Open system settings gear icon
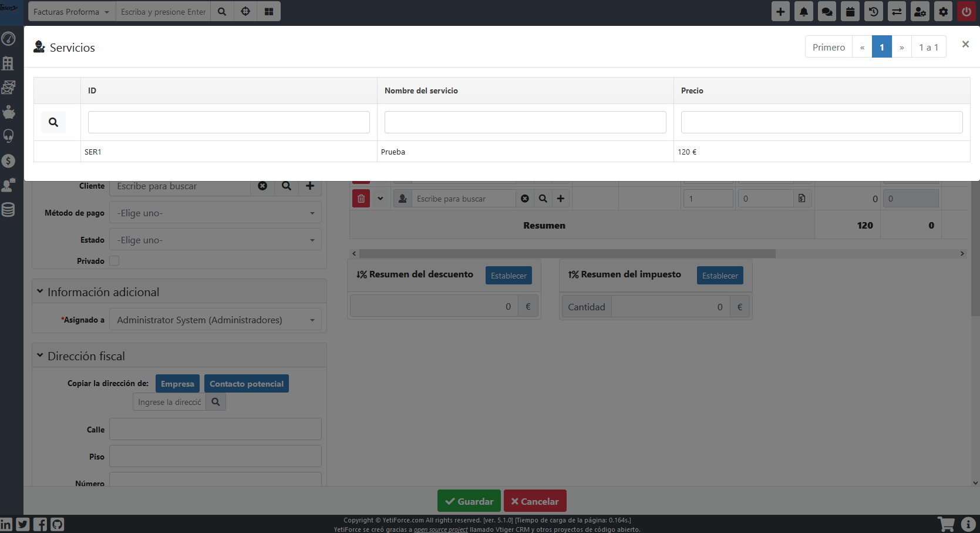Screen dimensions: 980x533 click(x=943, y=12)
